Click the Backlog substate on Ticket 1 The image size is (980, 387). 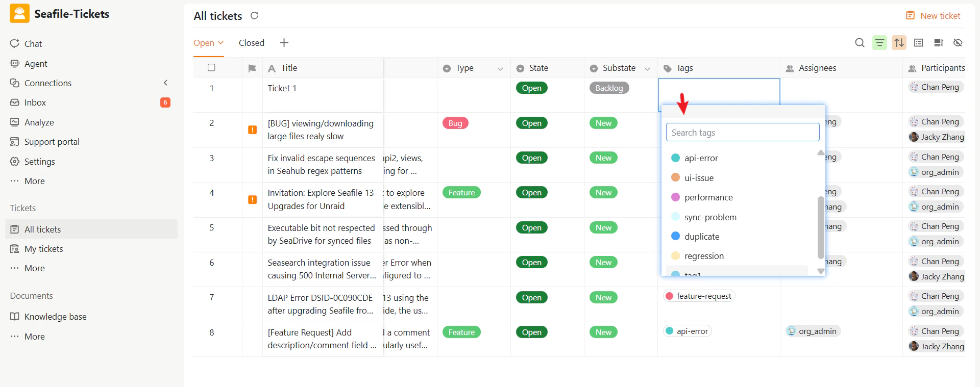pyautogui.click(x=609, y=88)
